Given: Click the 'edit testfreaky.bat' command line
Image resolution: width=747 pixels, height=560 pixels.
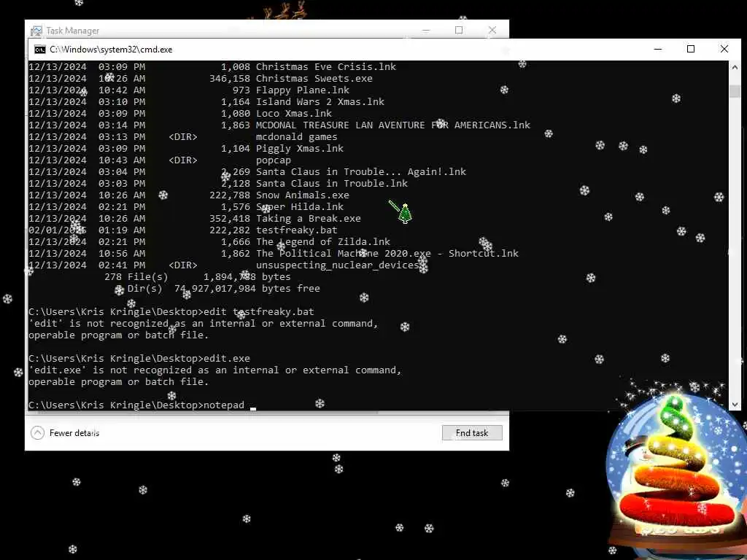Looking at the screenshot, I should click(171, 312).
